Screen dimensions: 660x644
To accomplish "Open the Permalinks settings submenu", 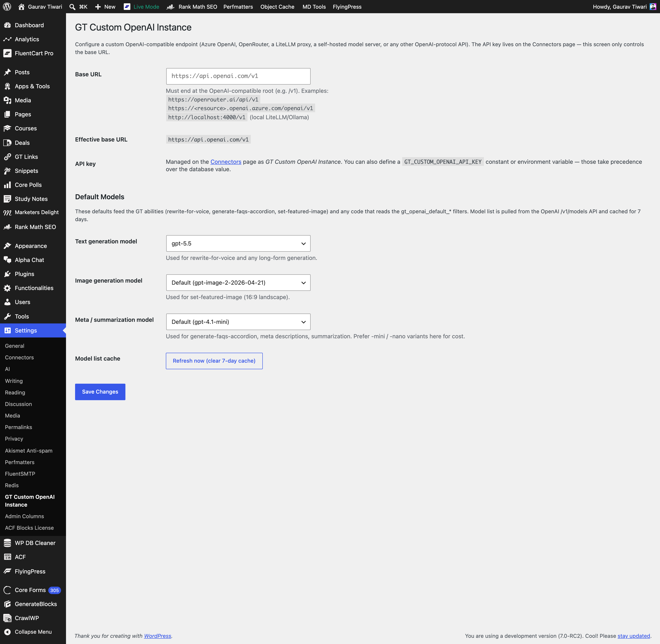I will pyautogui.click(x=19, y=427).
